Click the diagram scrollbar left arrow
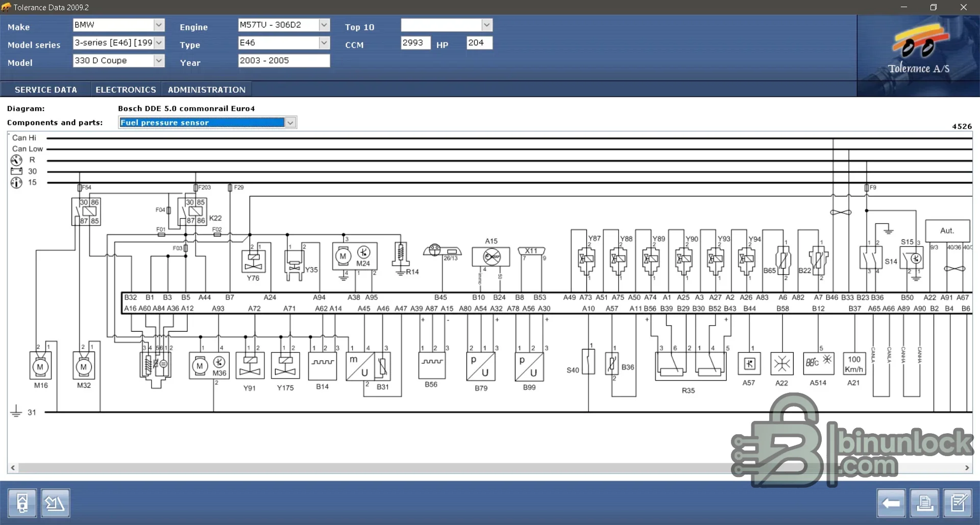The width and height of the screenshot is (980, 525). pyautogui.click(x=13, y=468)
